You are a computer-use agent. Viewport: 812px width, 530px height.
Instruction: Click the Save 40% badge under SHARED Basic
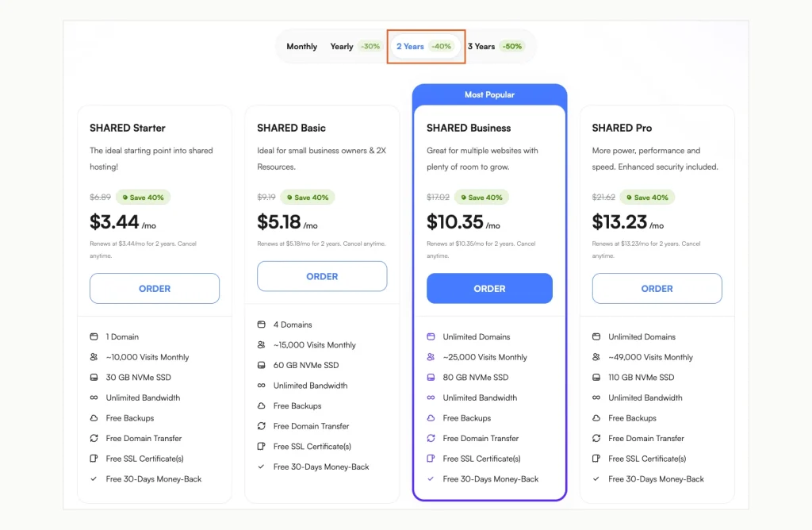click(x=308, y=198)
